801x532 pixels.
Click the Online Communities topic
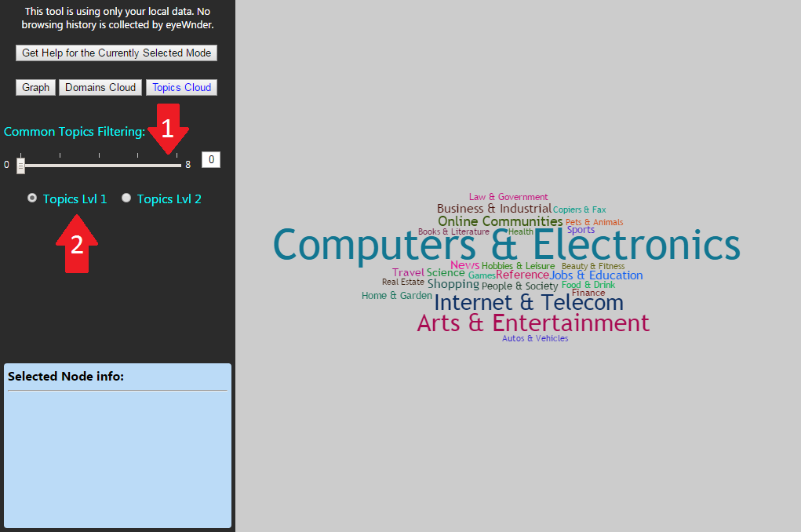[x=500, y=221]
